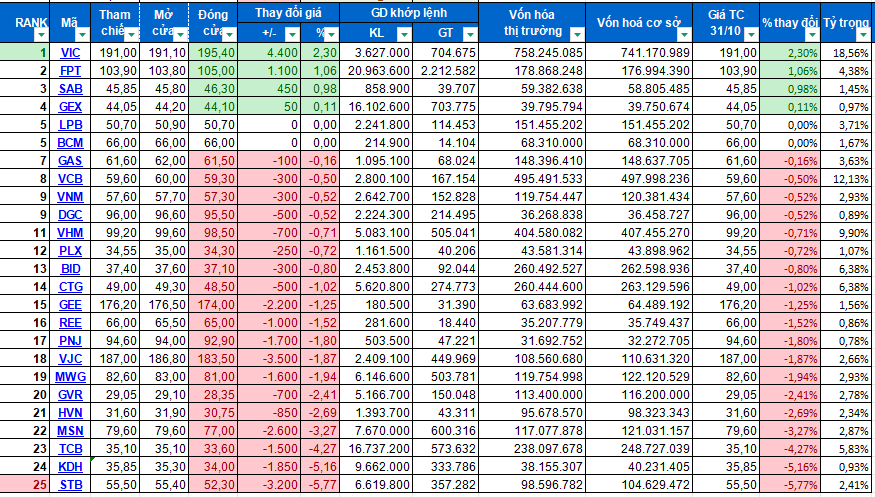
Task: Open the VJC ticker link
Action: point(70,359)
